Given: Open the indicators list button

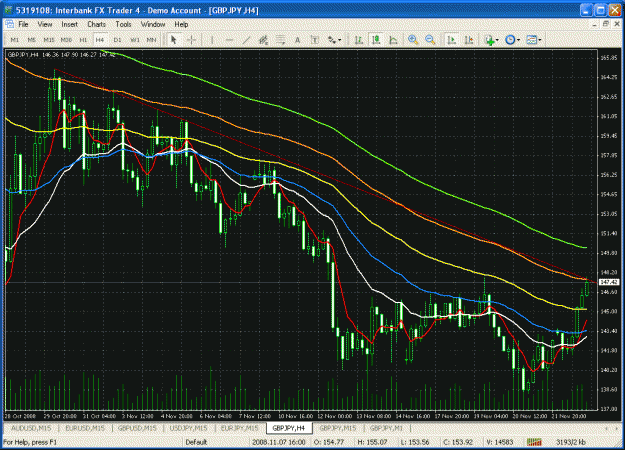Looking at the screenshot, I should click(x=489, y=40).
